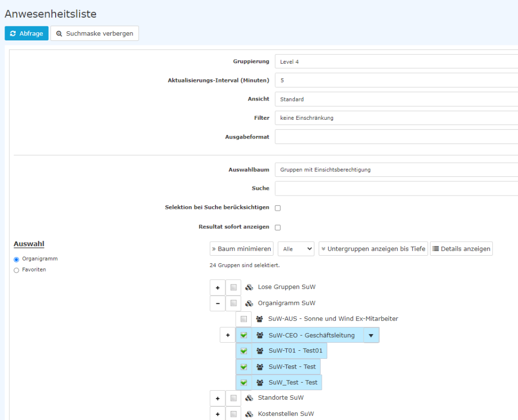Open the Gruppierung Level 4 dropdown

point(396,62)
